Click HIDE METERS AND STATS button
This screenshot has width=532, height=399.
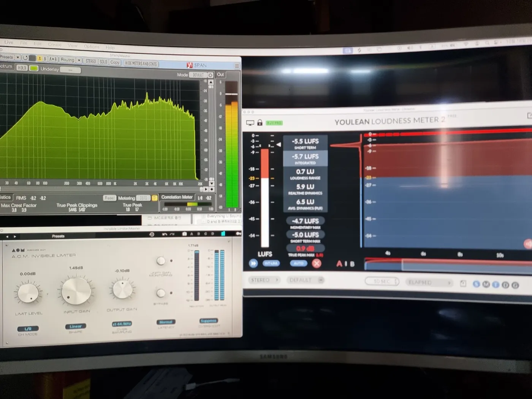[141, 63]
